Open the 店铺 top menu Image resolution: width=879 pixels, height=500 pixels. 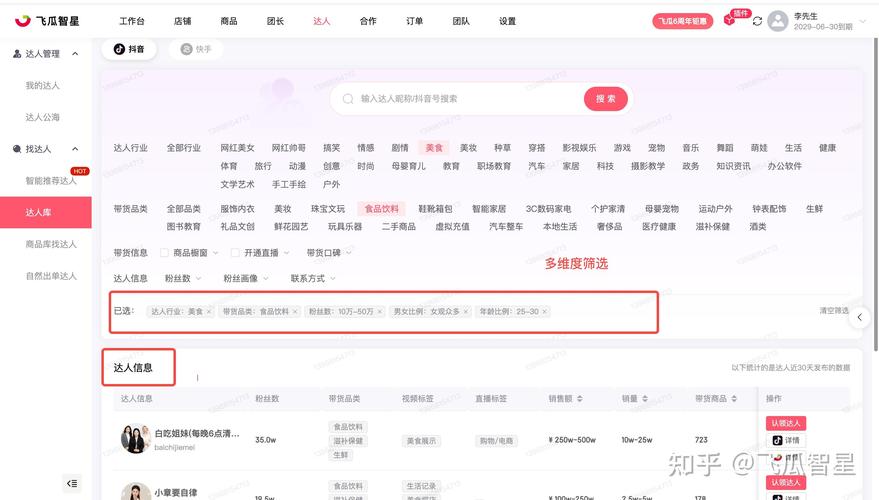[182, 21]
